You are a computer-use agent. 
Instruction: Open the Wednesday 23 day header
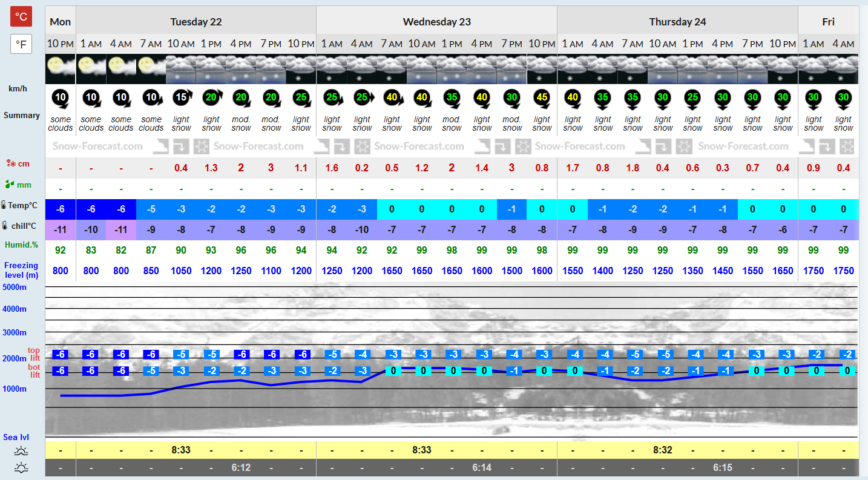[x=437, y=22]
